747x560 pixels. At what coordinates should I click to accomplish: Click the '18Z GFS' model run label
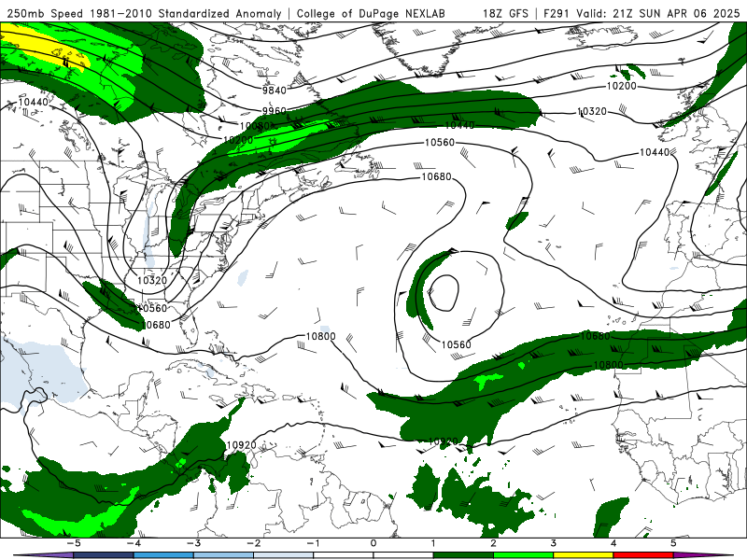(x=505, y=14)
